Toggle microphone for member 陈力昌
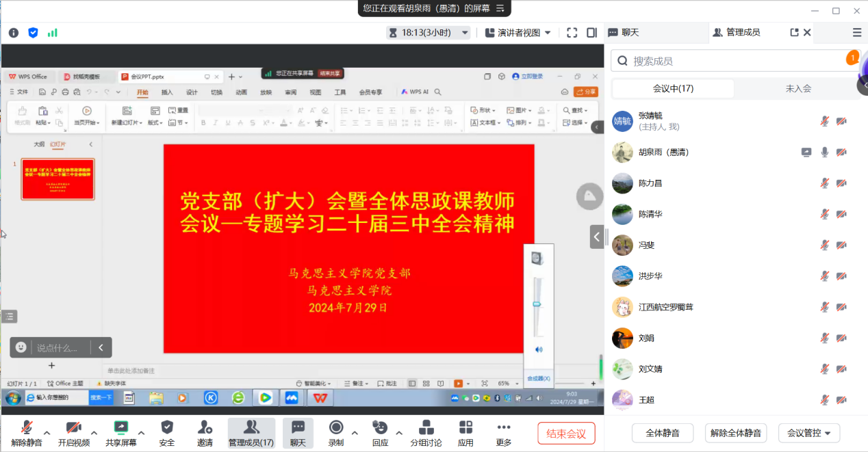The image size is (868, 452). (x=825, y=183)
